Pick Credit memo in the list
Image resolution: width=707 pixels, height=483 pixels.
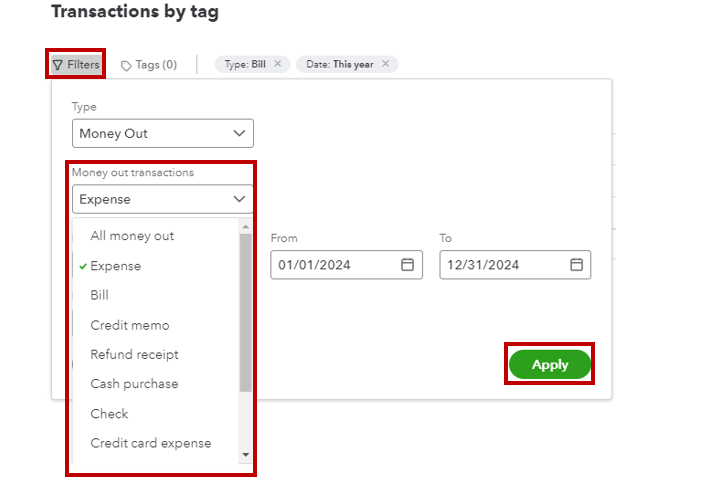(130, 325)
